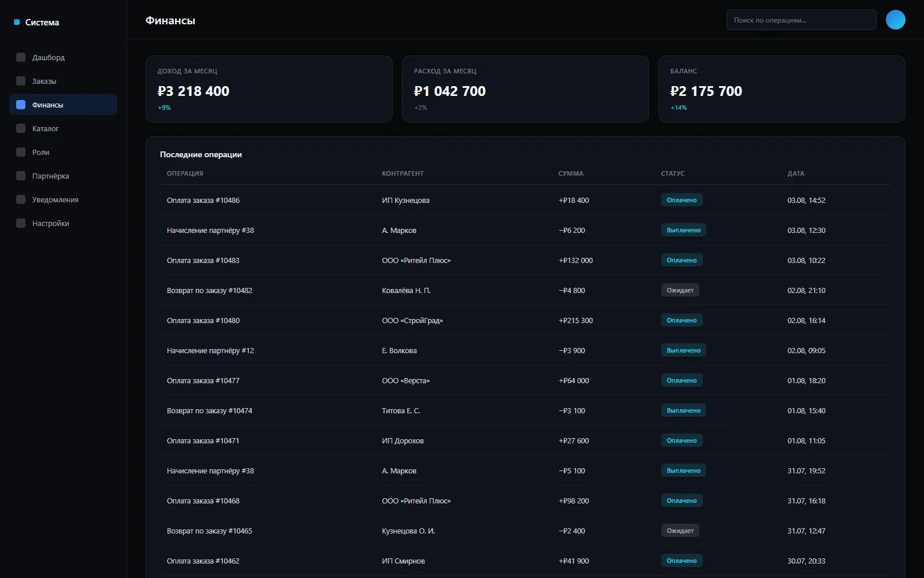Open the user avatar menu
Image resolution: width=924 pixels, height=578 pixels.
895,20
